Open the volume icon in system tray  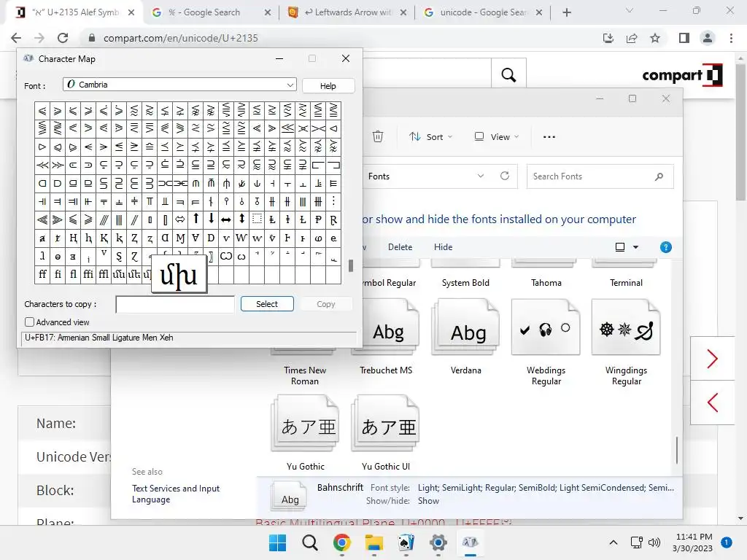[654, 542]
